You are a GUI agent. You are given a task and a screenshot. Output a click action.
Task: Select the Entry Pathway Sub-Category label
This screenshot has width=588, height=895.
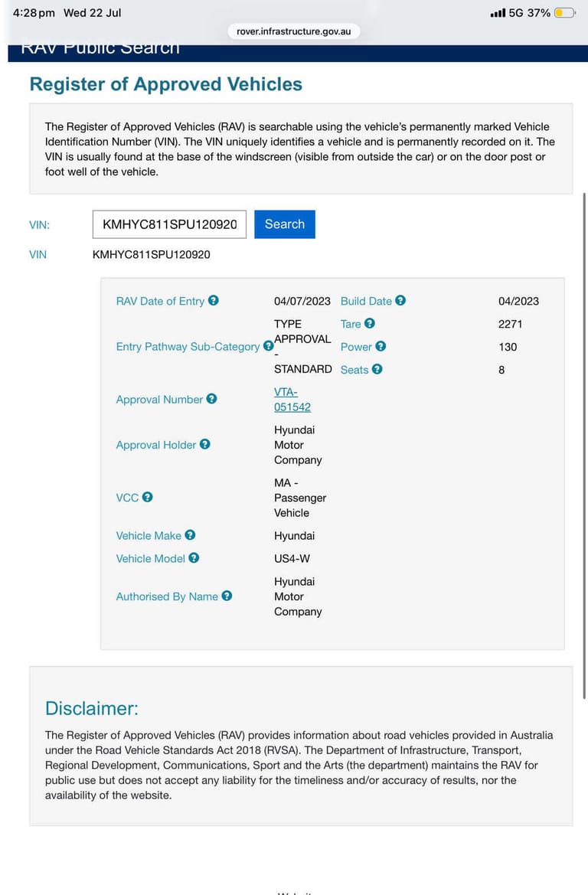tap(188, 347)
